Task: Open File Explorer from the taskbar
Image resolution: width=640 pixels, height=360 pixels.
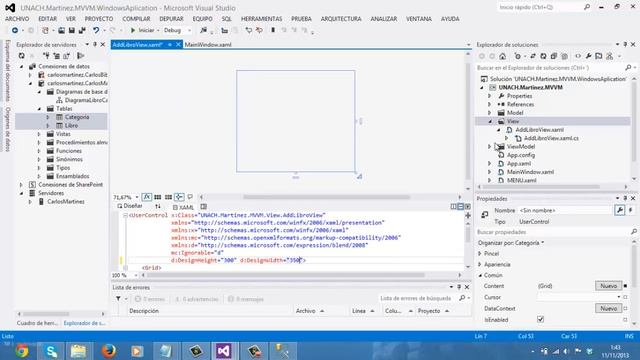Action: pos(79,351)
